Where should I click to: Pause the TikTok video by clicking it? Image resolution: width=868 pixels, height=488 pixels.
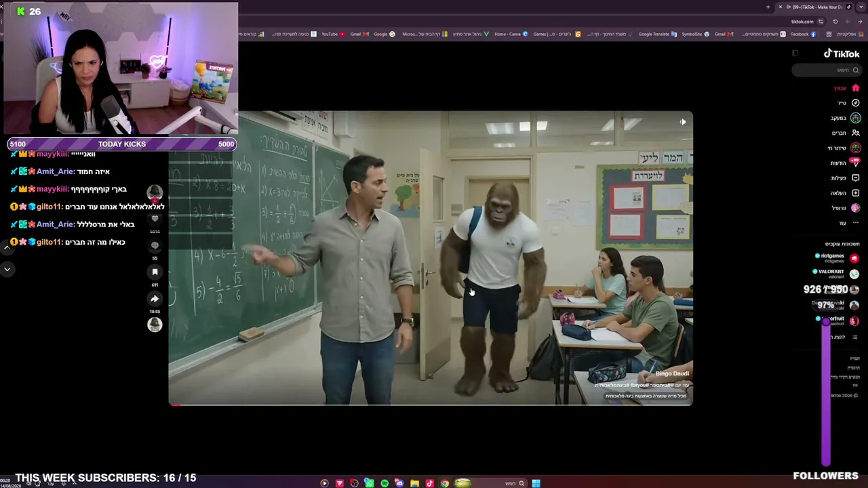coord(431,258)
